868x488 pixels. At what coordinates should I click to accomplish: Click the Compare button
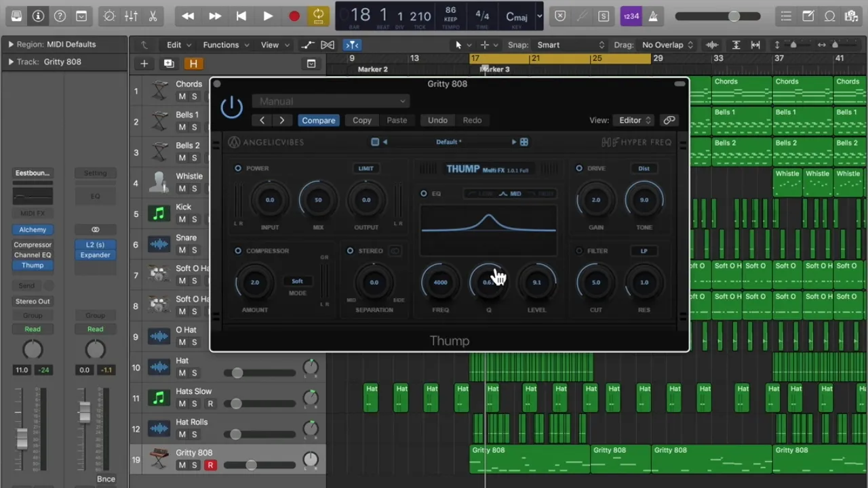pos(318,120)
